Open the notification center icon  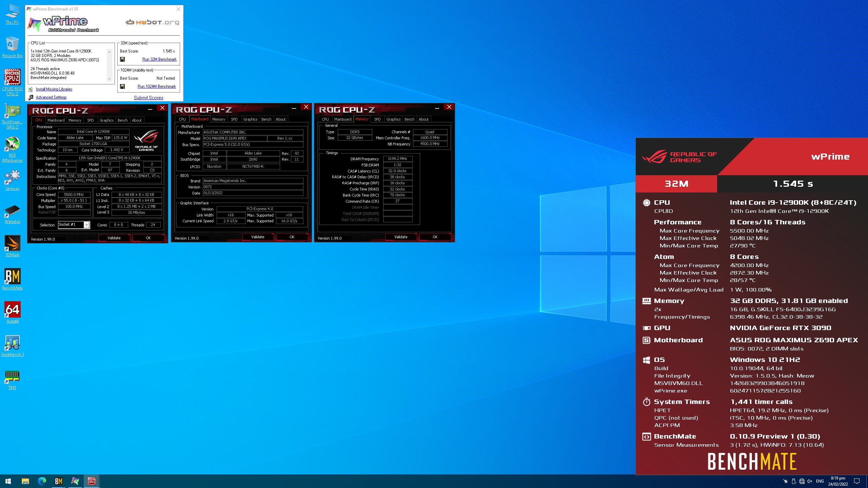tap(857, 481)
